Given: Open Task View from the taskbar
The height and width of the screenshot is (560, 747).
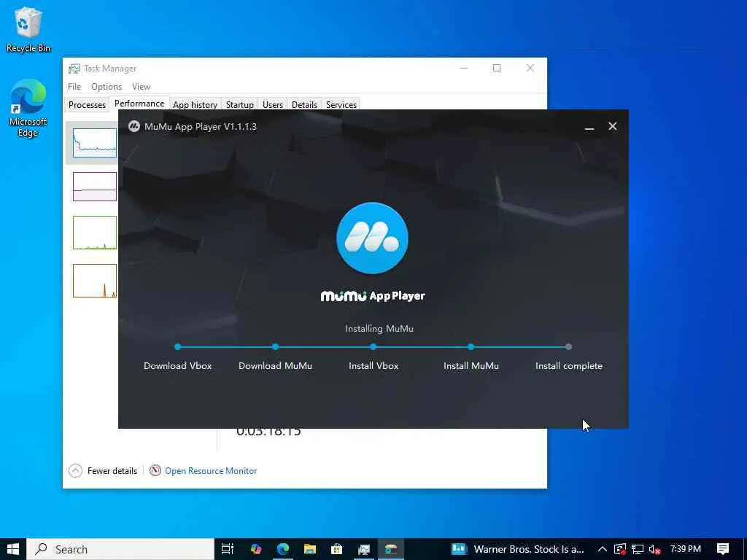Looking at the screenshot, I should [228, 549].
